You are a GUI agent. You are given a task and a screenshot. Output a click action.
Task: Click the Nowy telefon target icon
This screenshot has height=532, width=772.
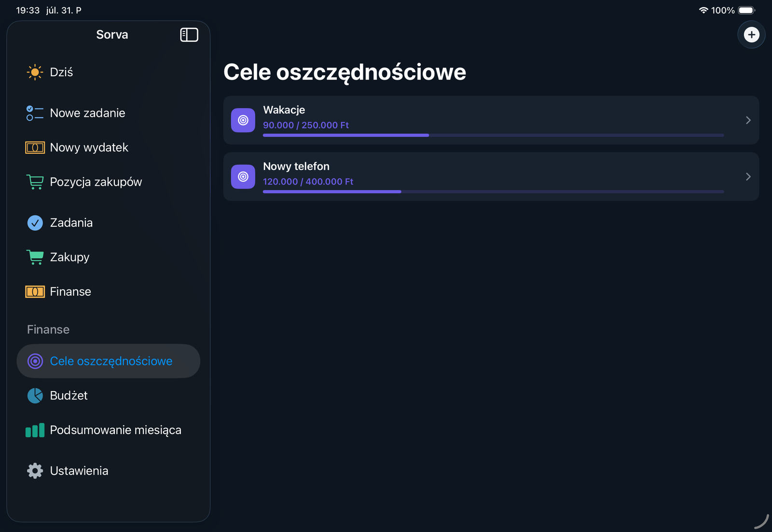243,177
